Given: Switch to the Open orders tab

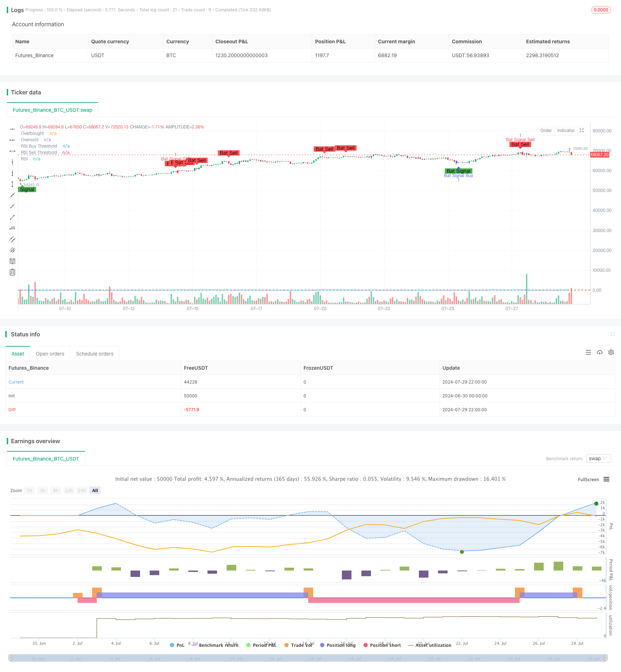Looking at the screenshot, I should click(50, 354).
